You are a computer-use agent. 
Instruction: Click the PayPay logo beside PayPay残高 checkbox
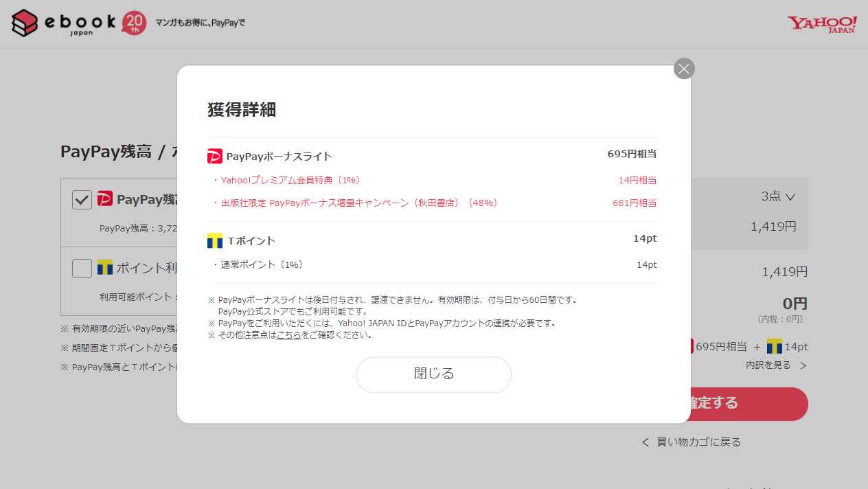(x=104, y=199)
